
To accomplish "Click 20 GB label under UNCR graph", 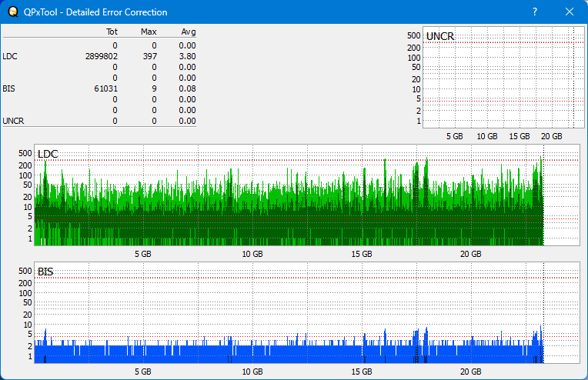I will pyautogui.click(x=552, y=136).
